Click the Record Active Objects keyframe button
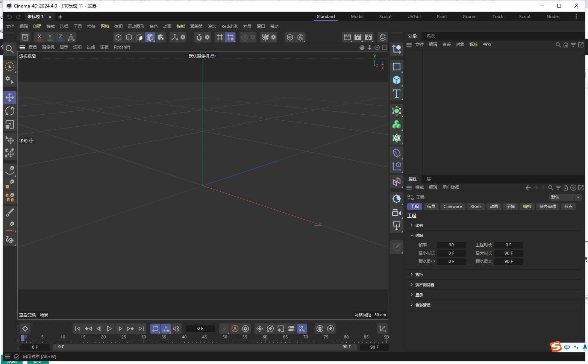This screenshot has width=588, height=364. click(224, 329)
